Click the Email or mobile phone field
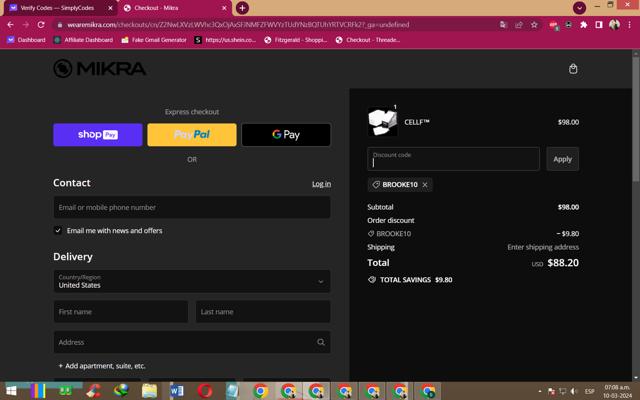This screenshot has width=640, height=400. (x=192, y=207)
